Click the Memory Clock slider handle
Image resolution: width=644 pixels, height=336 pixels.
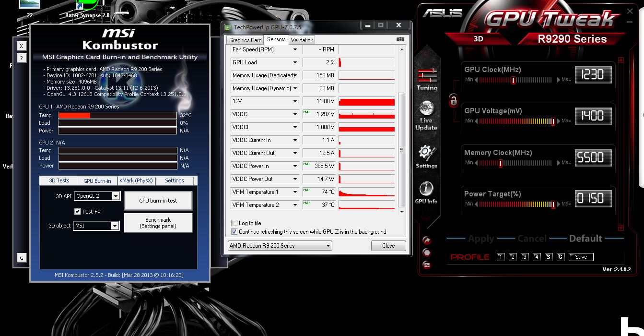(x=500, y=163)
